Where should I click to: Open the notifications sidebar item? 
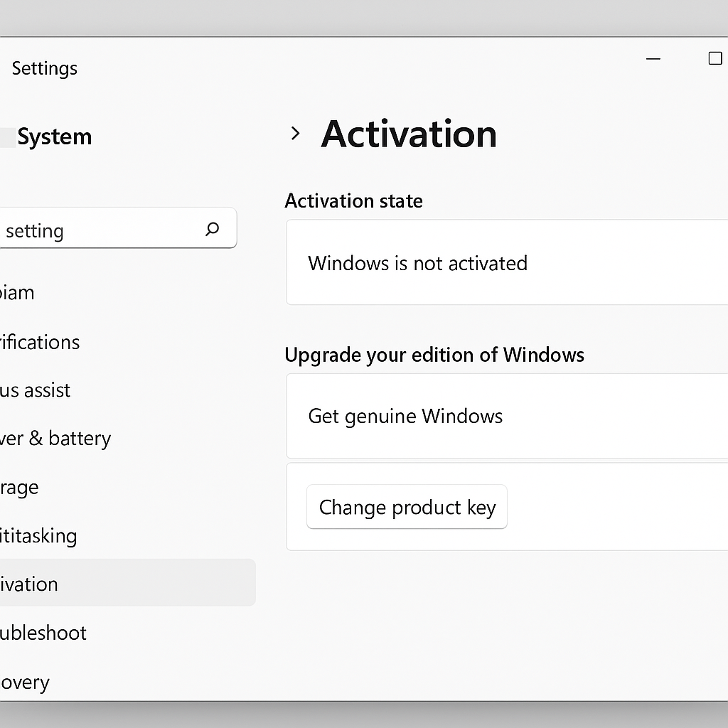[x=40, y=343]
